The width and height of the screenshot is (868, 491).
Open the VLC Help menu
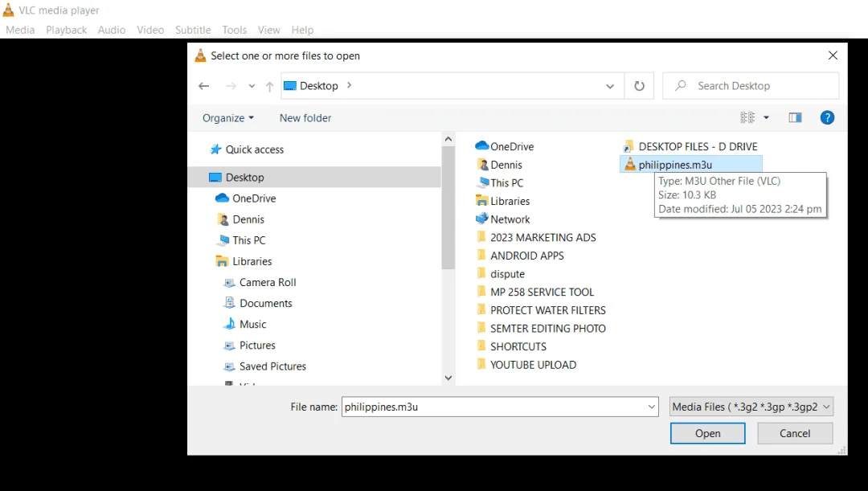pyautogui.click(x=303, y=30)
